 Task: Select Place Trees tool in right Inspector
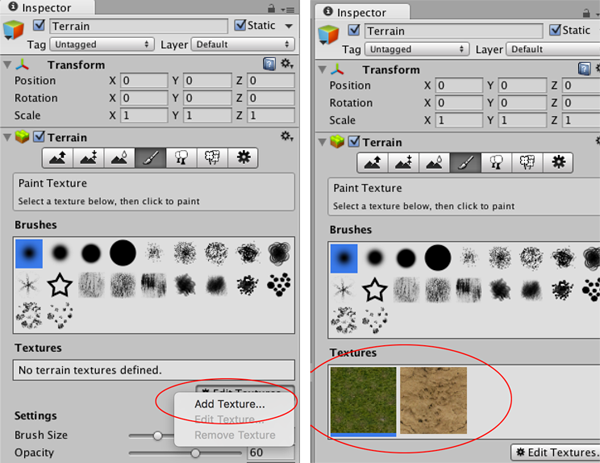(x=497, y=163)
